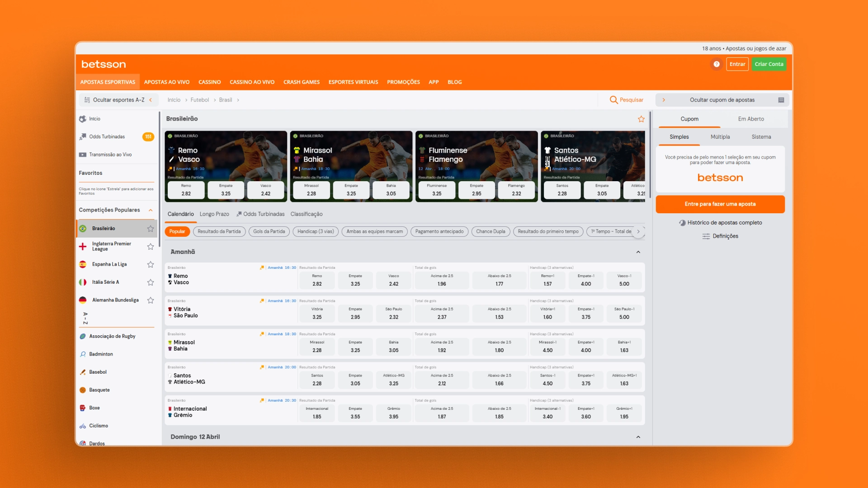Toggle favorite star for Alemanha Bundesliga
The width and height of the screenshot is (868, 488).
pyautogui.click(x=151, y=300)
